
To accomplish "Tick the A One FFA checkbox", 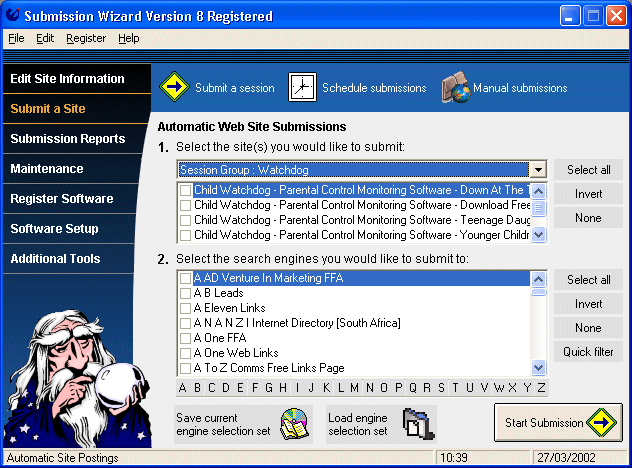I will pos(185,338).
